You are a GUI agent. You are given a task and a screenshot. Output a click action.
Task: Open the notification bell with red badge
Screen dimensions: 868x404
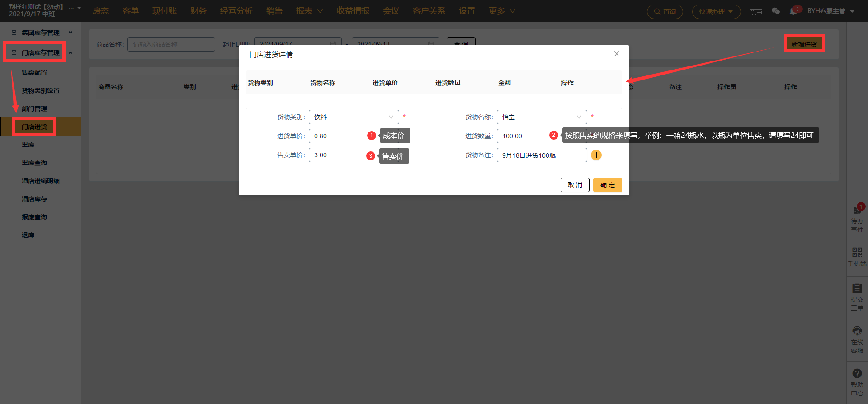pos(793,11)
